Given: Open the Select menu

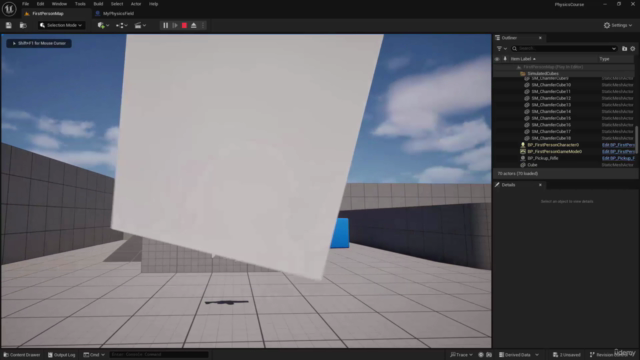Looking at the screenshot, I should point(117,4).
